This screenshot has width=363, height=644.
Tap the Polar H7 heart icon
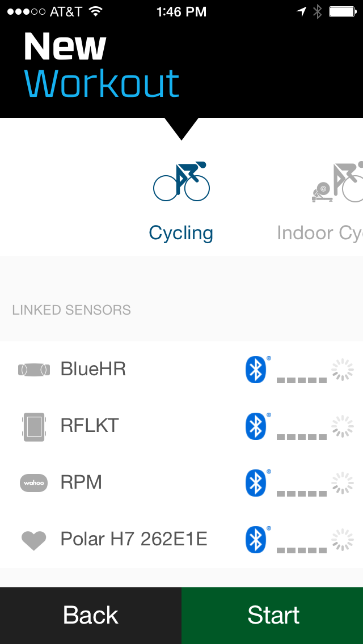pos(33,540)
